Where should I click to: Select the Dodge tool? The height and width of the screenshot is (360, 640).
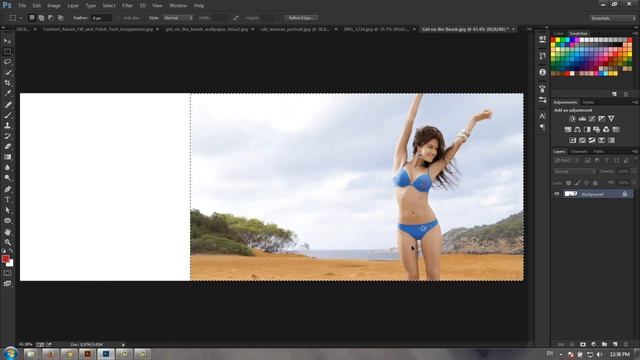click(x=7, y=178)
